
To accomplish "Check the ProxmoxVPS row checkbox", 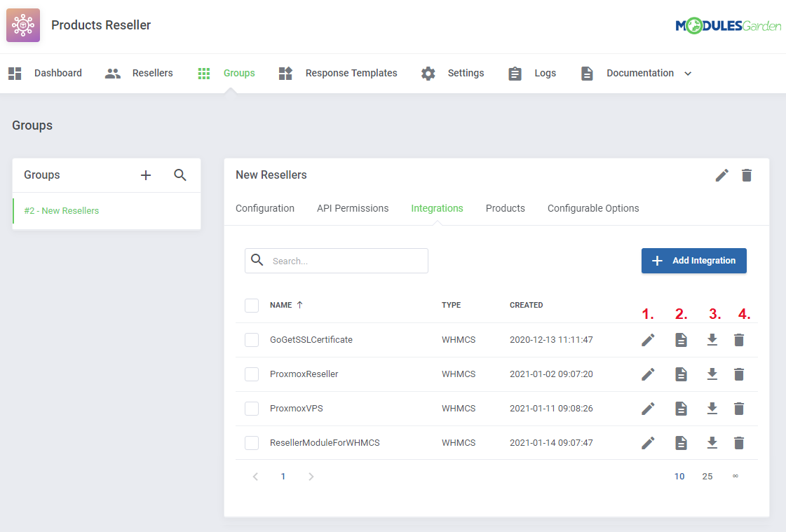I will [x=252, y=409].
